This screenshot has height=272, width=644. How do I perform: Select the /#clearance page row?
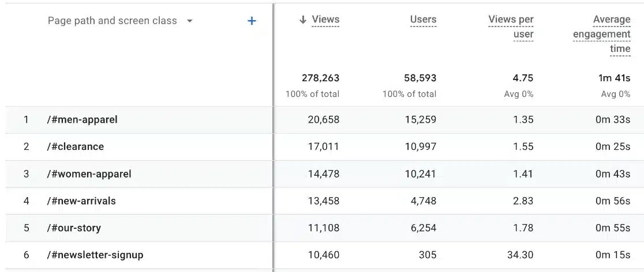pyautogui.click(x=76, y=147)
